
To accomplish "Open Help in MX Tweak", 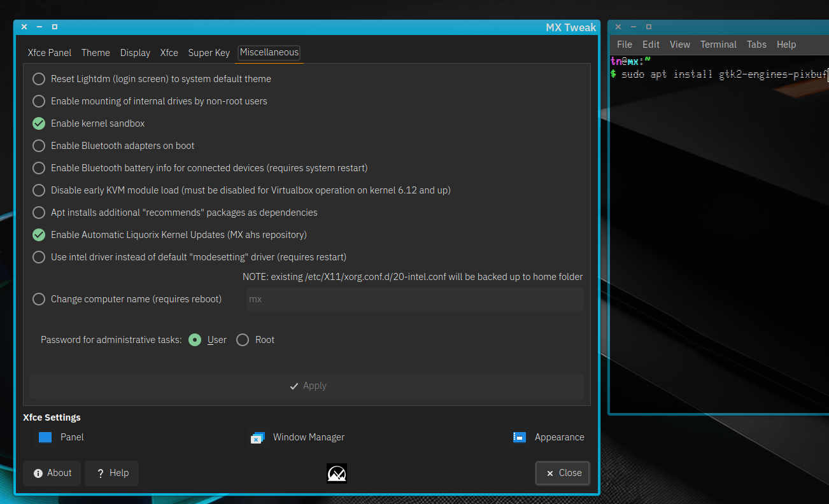I will pyautogui.click(x=111, y=473).
